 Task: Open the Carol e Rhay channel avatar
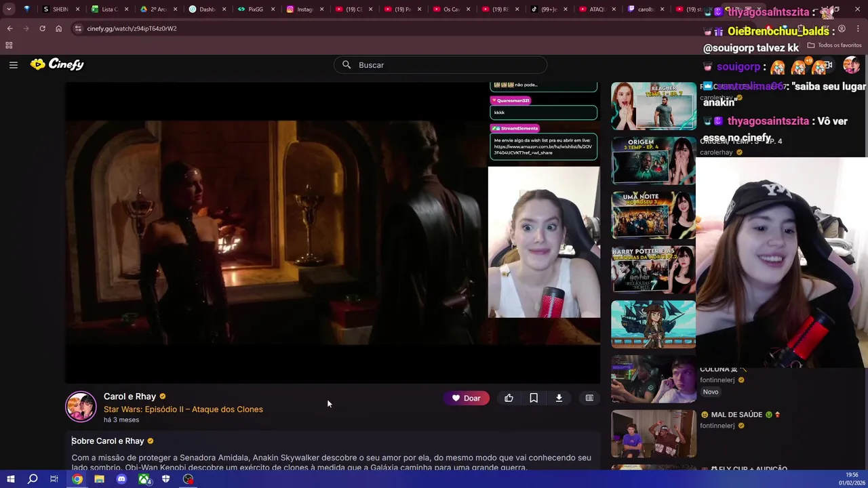81,406
